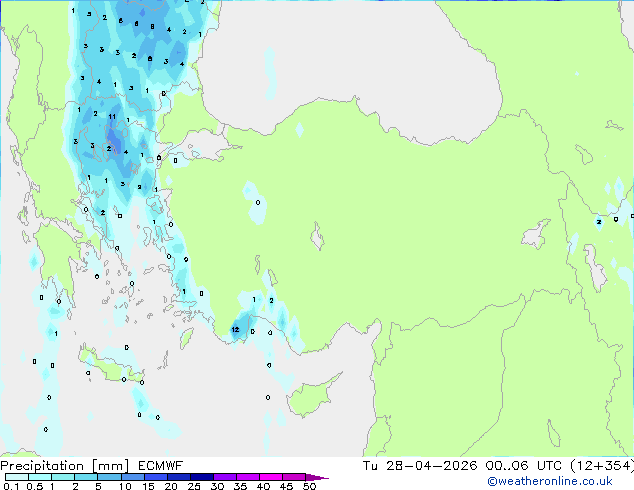Click the 25–30 mm legend swatch

(201, 477)
